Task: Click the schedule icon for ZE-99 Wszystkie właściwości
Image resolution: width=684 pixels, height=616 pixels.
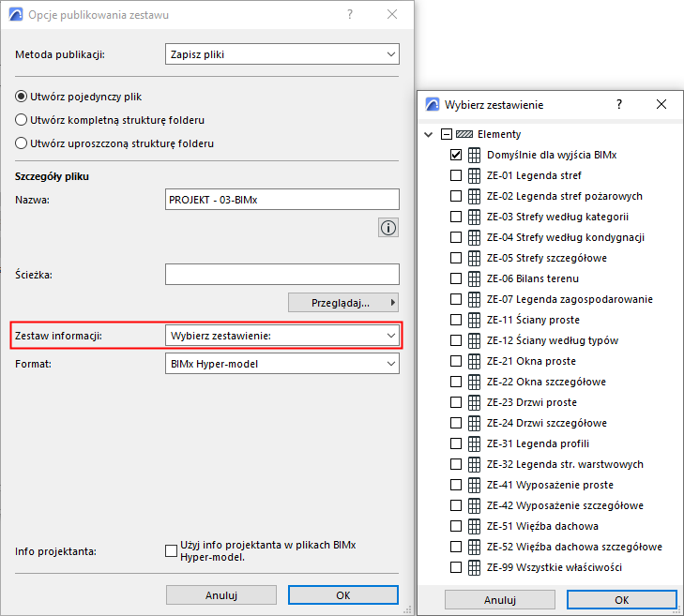Action: point(474,567)
